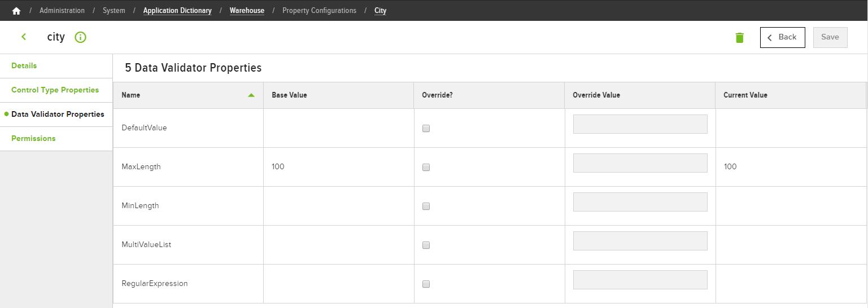Open the info icon next to city
The width and height of the screenshot is (868, 308).
pyautogui.click(x=80, y=37)
